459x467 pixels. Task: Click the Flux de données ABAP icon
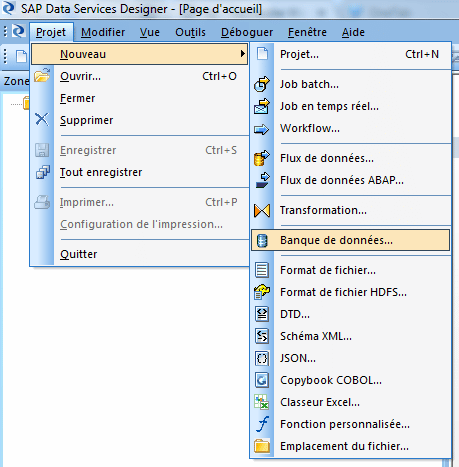(262, 180)
